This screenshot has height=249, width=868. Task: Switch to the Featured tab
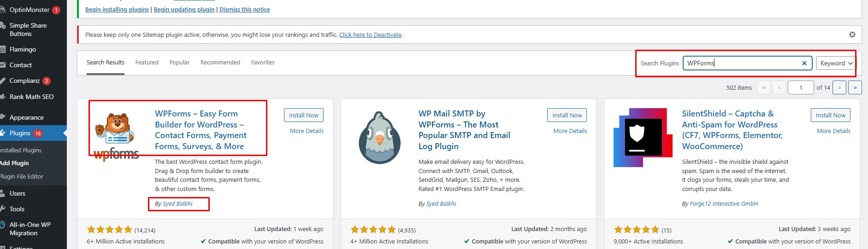(x=147, y=63)
